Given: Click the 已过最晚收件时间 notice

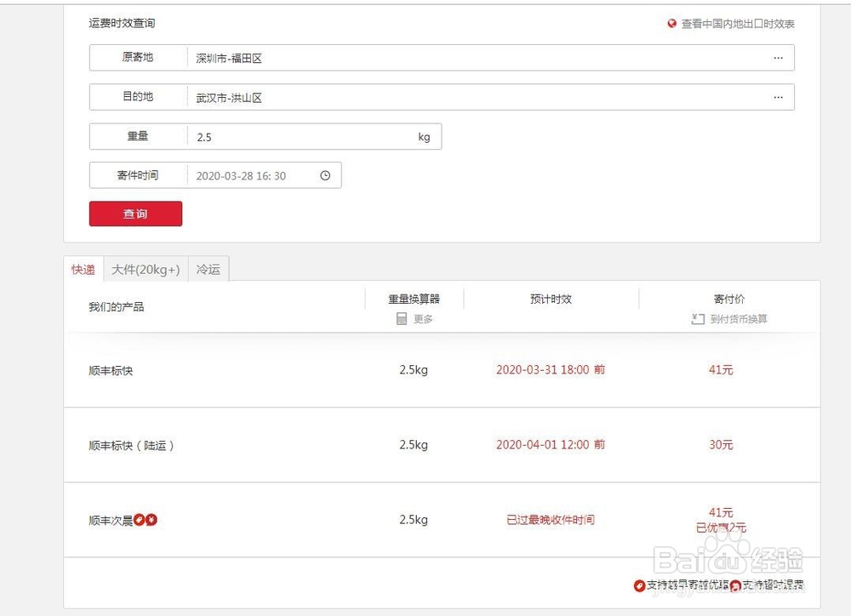Looking at the screenshot, I should tap(551, 520).
